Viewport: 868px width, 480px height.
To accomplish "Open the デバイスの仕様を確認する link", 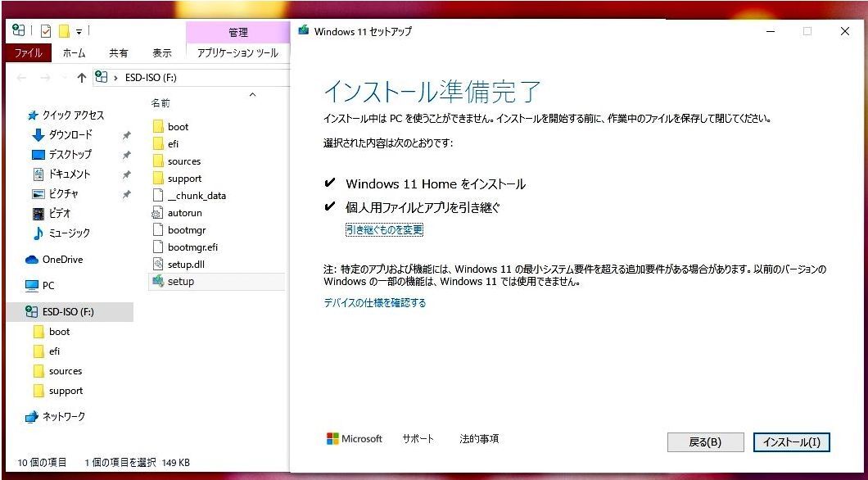I will click(375, 303).
